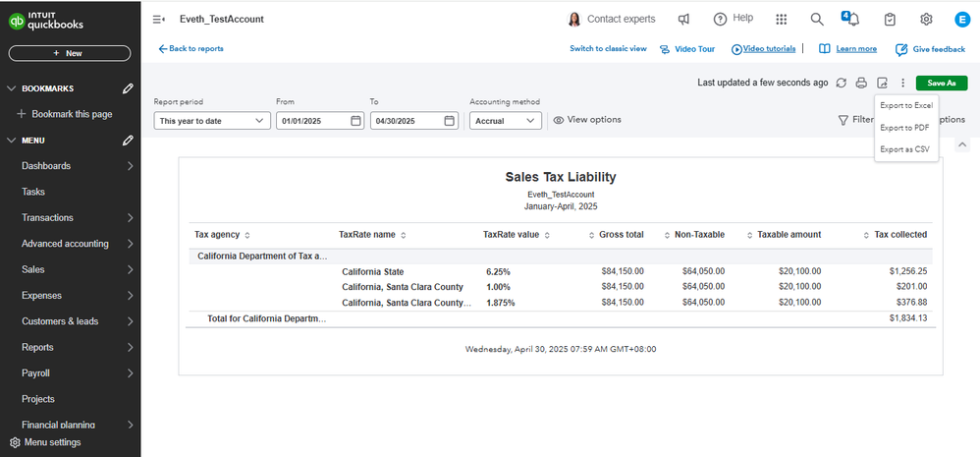This screenshot has height=457, width=980.
Task: Collapse the report header chevron
Action: 962,144
